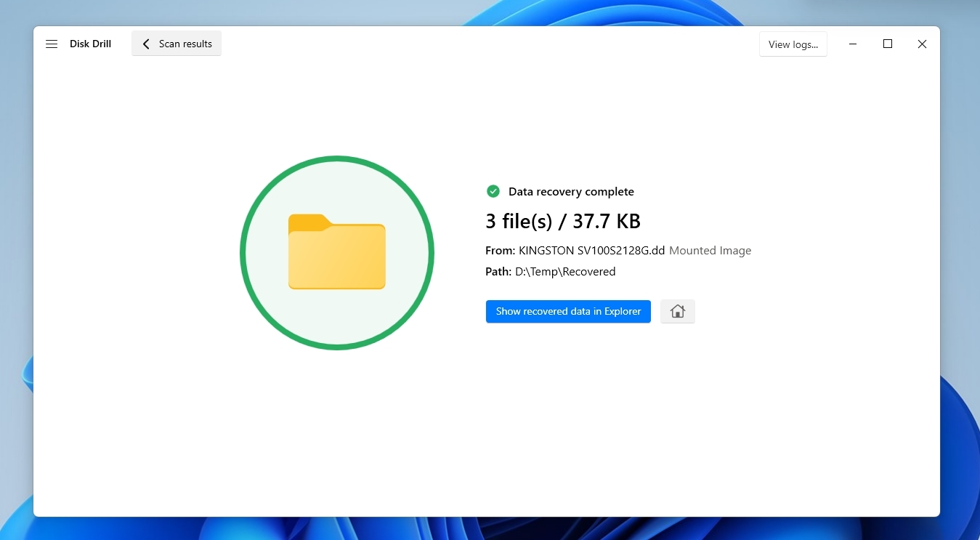Show recovered data in Explorer

(568, 311)
